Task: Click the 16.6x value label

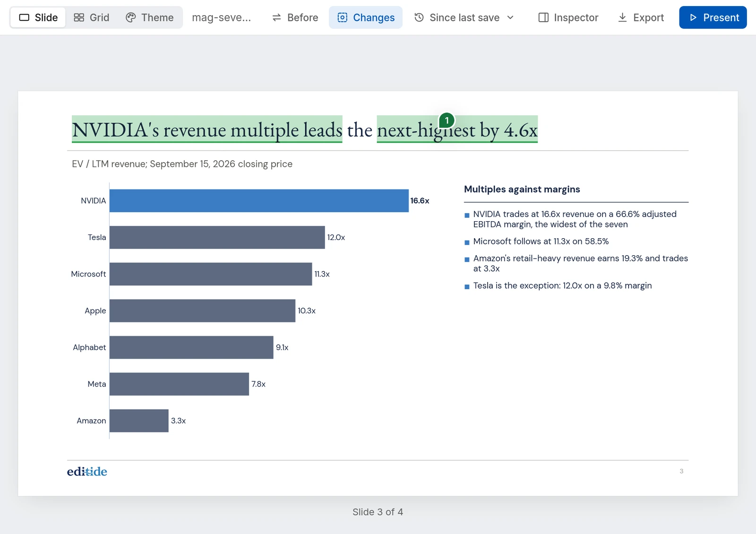Action: [x=420, y=201]
